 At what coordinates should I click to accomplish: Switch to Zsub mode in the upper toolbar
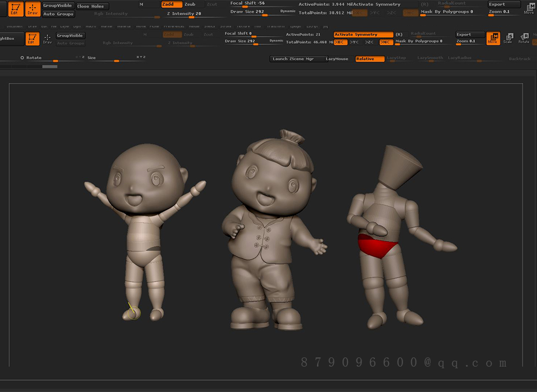coord(191,4)
